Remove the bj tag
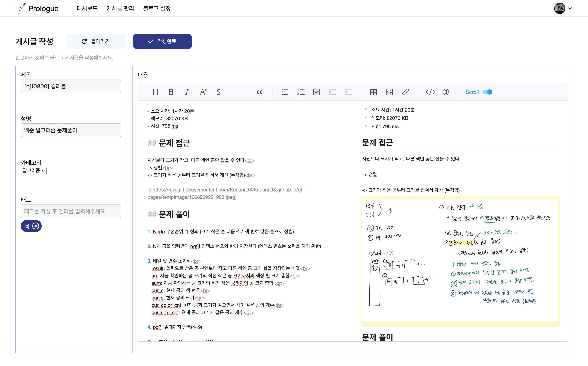Screen dimensions: 588x366 pyautogui.click(x=36, y=226)
